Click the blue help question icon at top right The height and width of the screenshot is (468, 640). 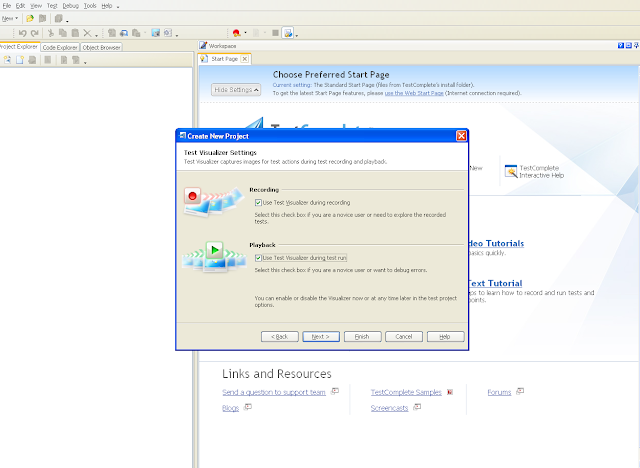coord(621,45)
